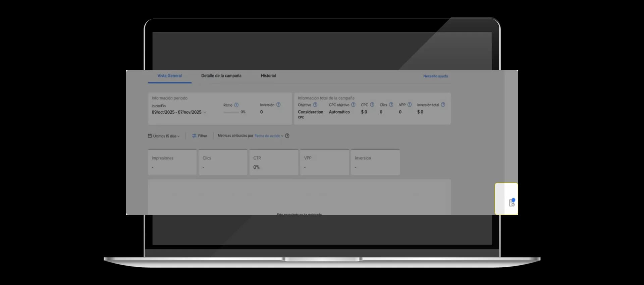The width and height of the screenshot is (644, 285).
Task: Click the Ritmo help question-mark icon
Action: click(236, 105)
